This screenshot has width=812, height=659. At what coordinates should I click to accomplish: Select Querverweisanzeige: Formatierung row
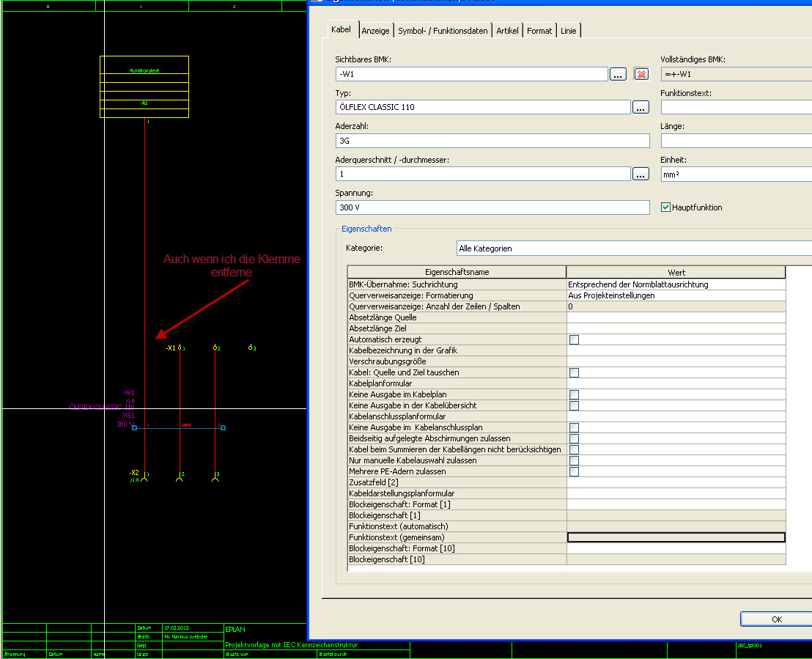(566, 296)
